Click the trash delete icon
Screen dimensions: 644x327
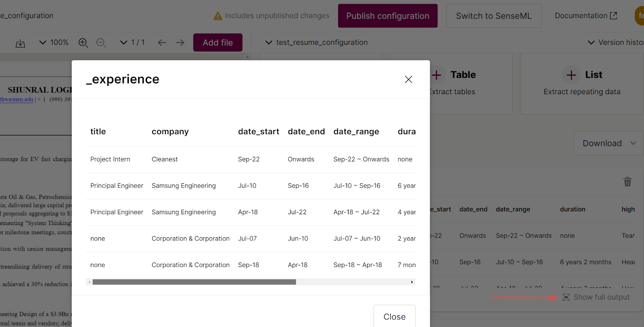coord(627,182)
